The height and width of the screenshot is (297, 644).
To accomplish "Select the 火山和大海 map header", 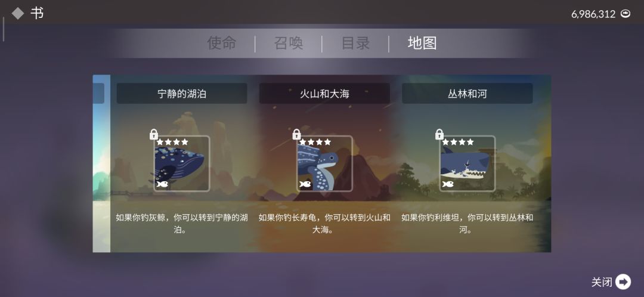I will 324,94.
